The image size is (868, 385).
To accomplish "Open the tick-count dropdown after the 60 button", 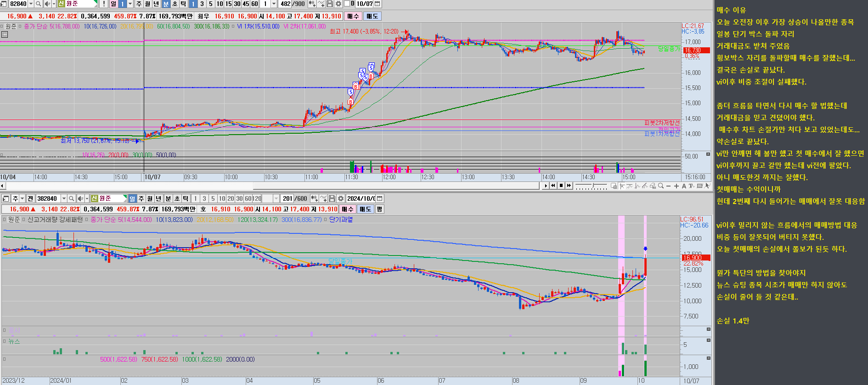I will pos(274,4).
